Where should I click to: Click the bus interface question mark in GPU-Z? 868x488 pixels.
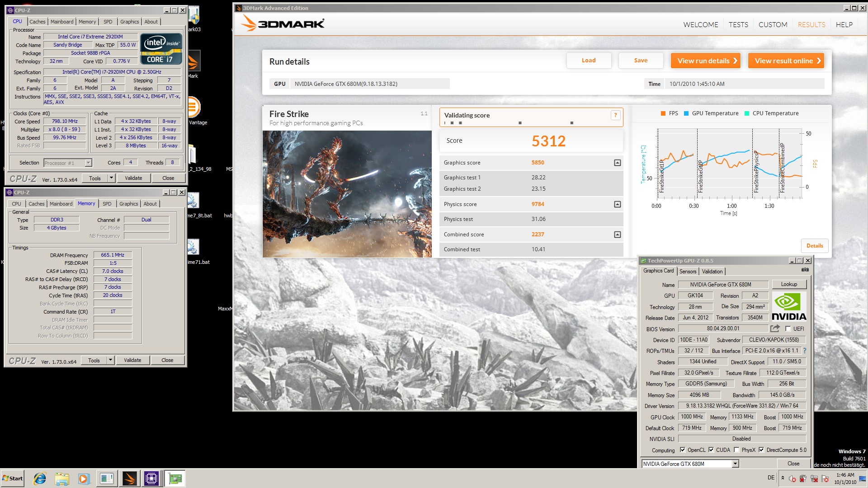[x=804, y=351]
